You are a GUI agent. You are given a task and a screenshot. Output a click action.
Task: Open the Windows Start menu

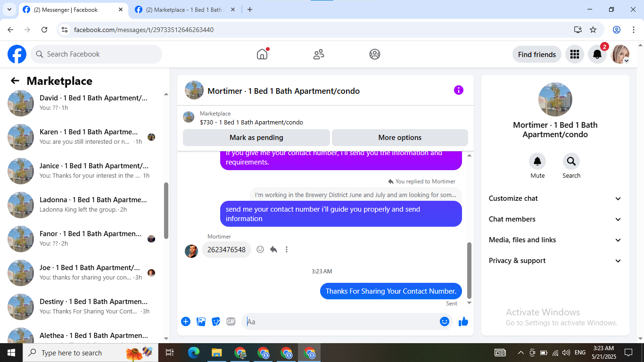click(11, 353)
